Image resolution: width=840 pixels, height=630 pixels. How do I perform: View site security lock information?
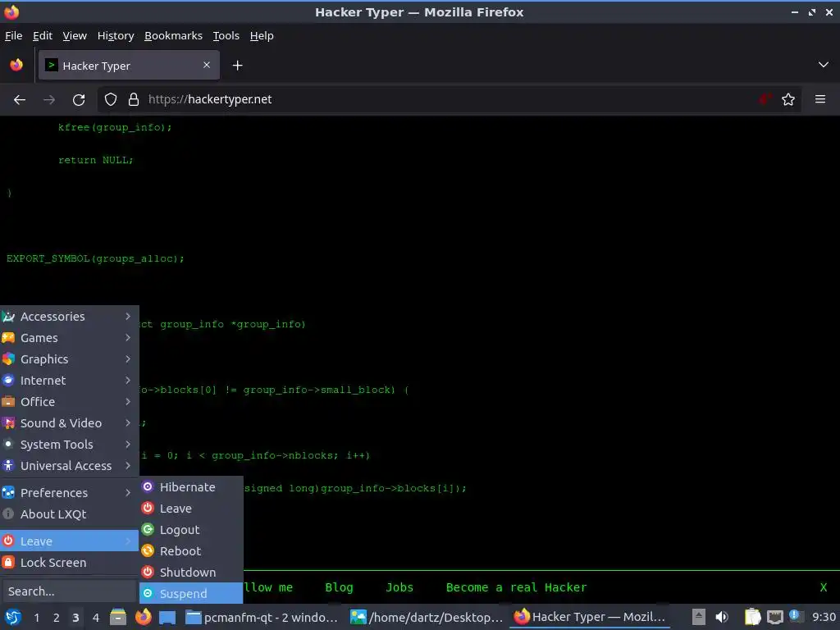point(134,99)
